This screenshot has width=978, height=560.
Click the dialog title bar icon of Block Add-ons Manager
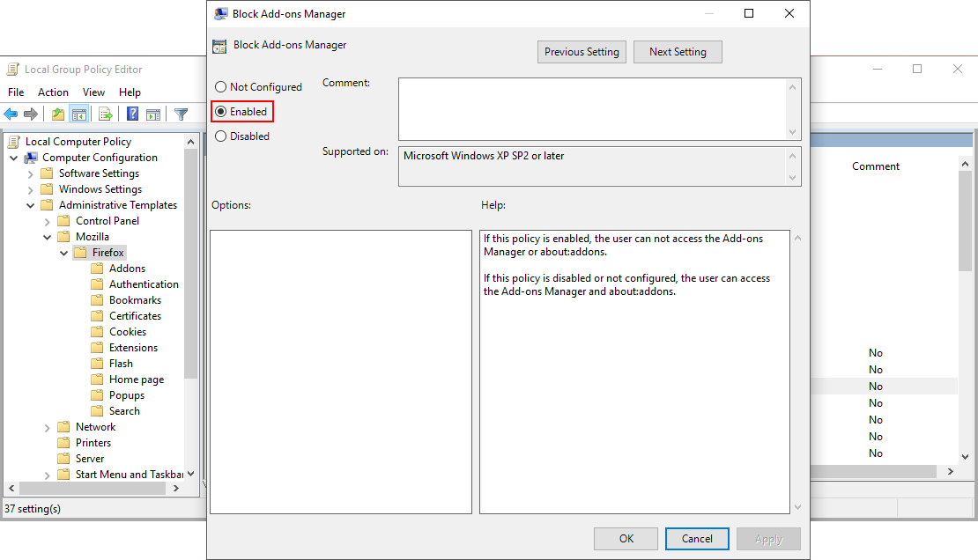221,14
